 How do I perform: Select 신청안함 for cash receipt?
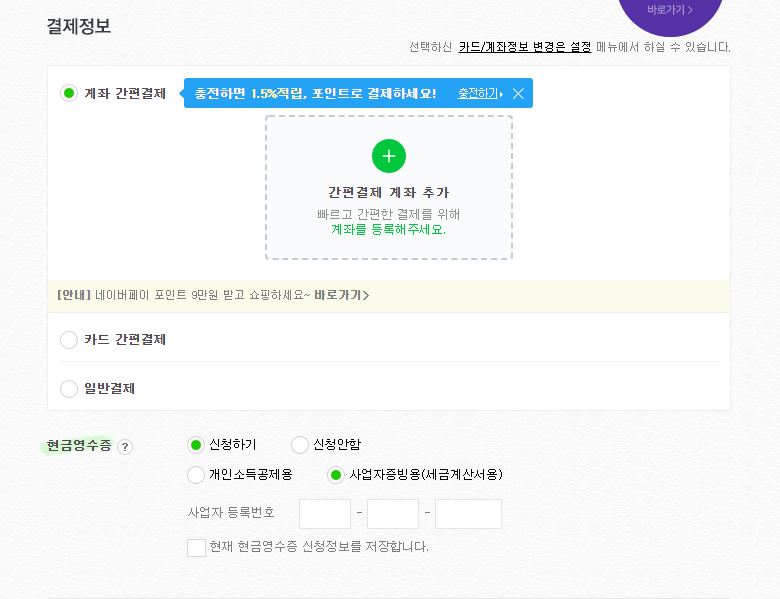click(300, 445)
